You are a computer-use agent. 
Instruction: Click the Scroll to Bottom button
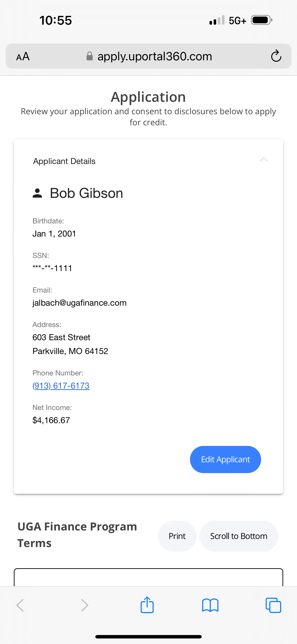click(239, 536)
